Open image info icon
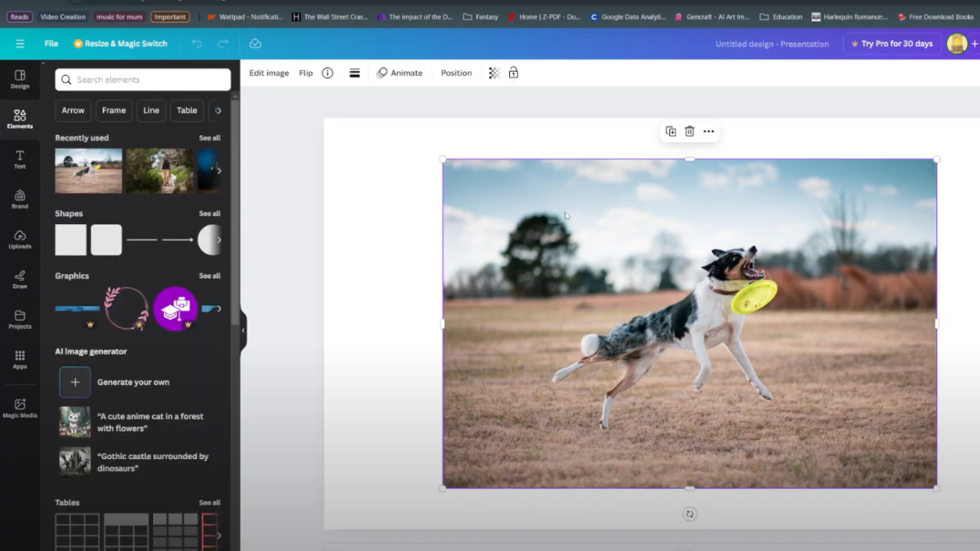Screen dimensions: 980x551 click(x=327, y=73)
